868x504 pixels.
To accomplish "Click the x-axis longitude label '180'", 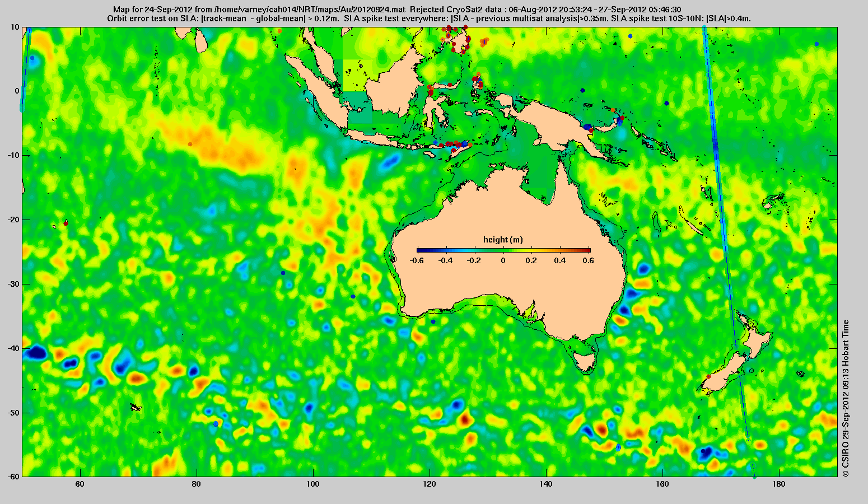I will click(779, 484).
